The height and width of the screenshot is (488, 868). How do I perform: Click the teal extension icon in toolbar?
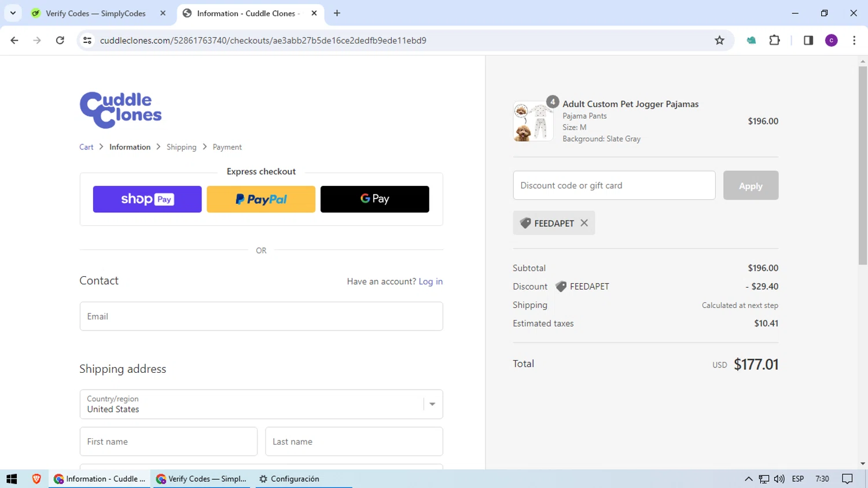click(x=751, y=41)
